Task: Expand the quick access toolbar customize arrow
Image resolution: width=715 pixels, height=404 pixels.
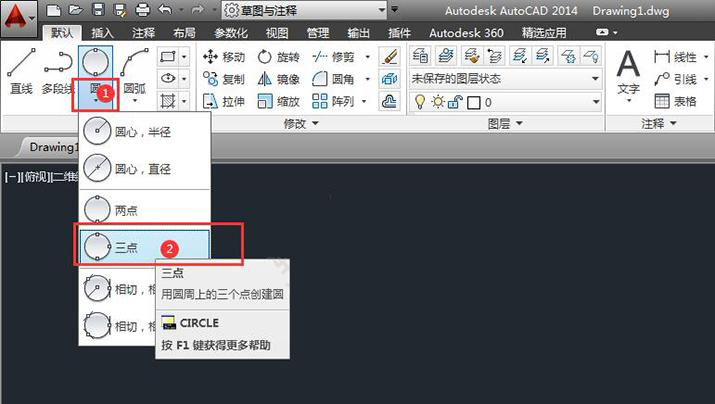Action: tap(395, 9)
